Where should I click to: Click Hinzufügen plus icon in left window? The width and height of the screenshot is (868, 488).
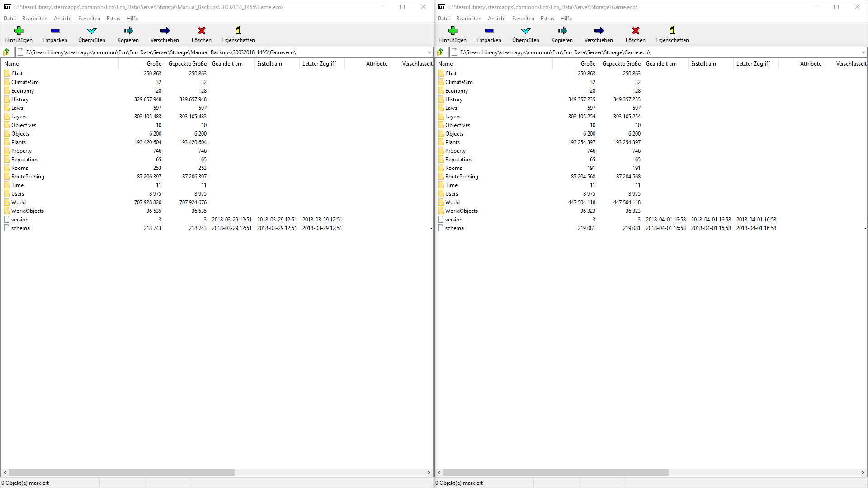pyautogui.click(x=19, y=31)
